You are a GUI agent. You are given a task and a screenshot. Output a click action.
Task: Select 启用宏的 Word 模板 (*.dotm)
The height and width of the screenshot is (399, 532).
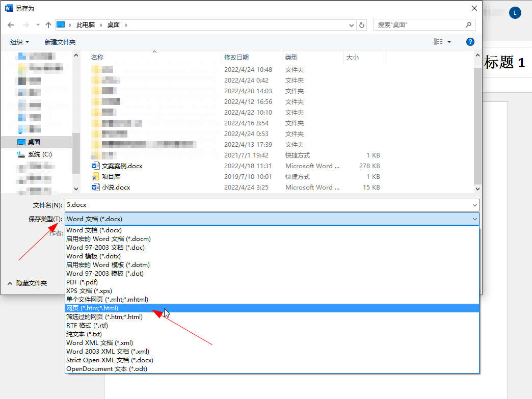point(272,264)
